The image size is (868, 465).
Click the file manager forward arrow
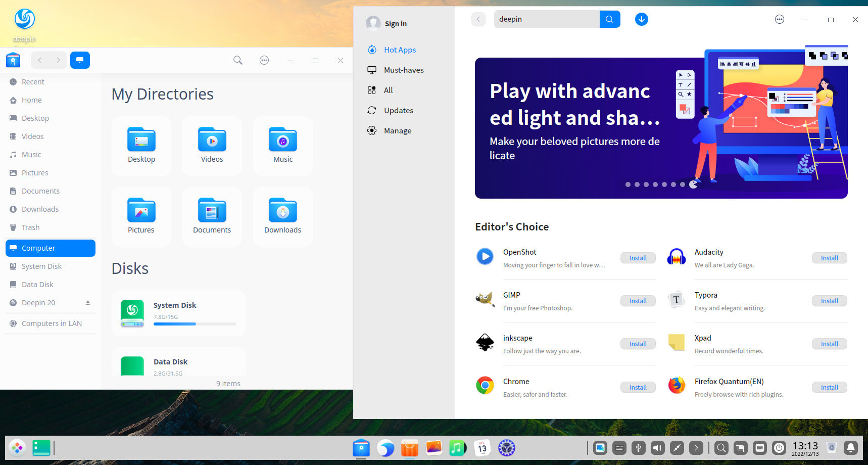click(58, 60)
